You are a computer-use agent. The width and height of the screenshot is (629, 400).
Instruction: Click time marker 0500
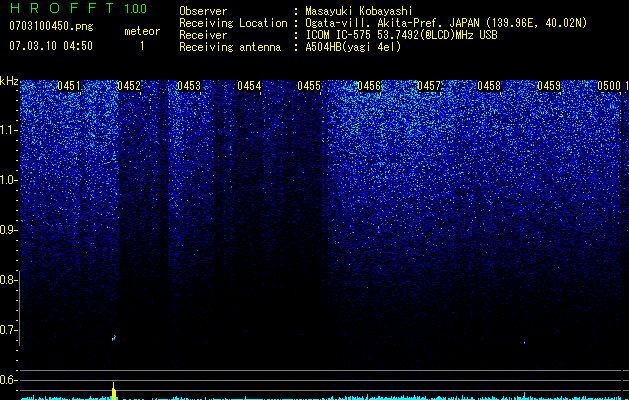pyautogui.click(x=609, y=86)
